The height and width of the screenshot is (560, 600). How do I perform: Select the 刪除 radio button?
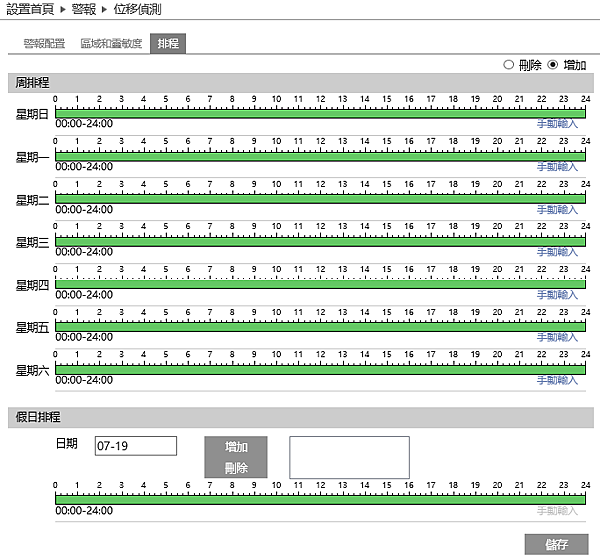509,65
